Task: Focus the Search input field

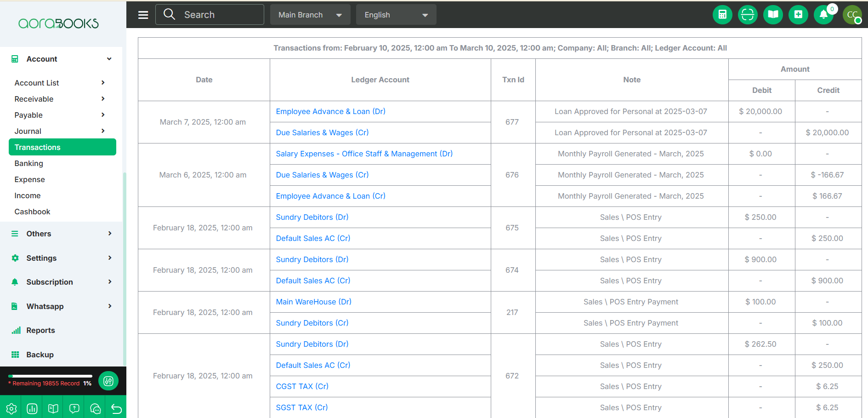Action: click(x=210, y=15)
